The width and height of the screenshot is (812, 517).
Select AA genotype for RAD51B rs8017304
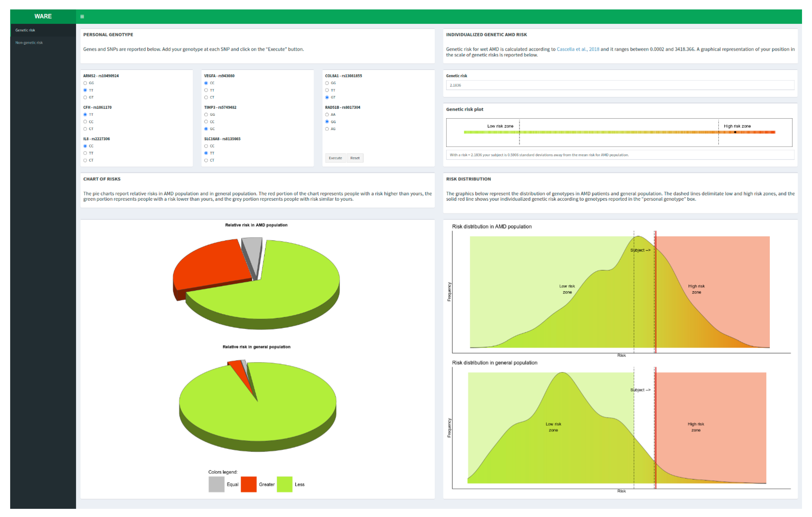pos(327,115)
